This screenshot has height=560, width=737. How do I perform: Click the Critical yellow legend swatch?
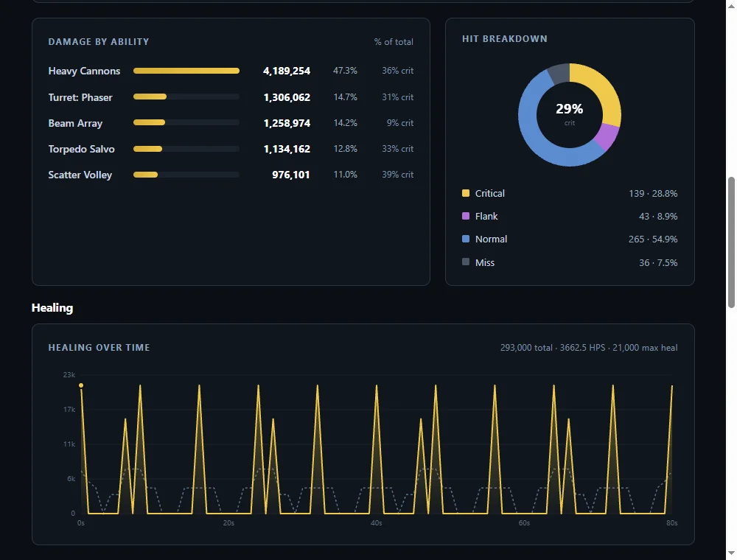[x=466, y=193]
